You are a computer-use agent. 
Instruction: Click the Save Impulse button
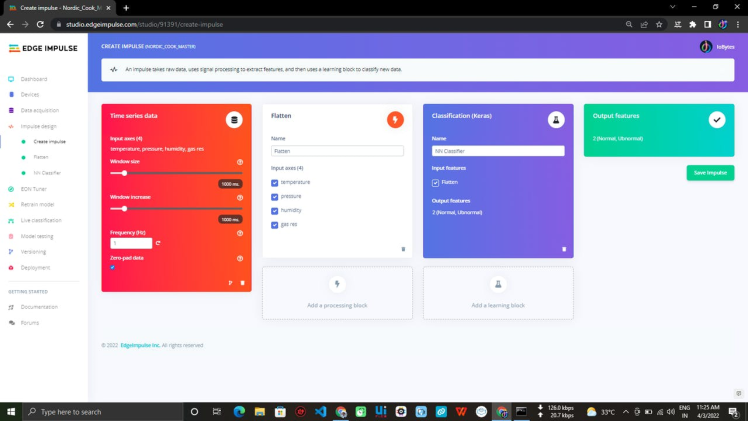coord(710,173)
